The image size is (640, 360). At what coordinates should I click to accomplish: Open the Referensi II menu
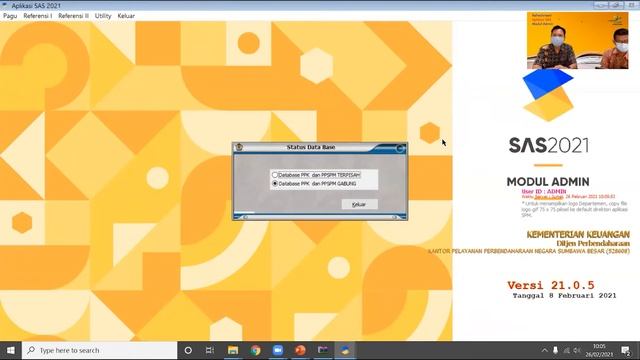(x=73, y=16)
